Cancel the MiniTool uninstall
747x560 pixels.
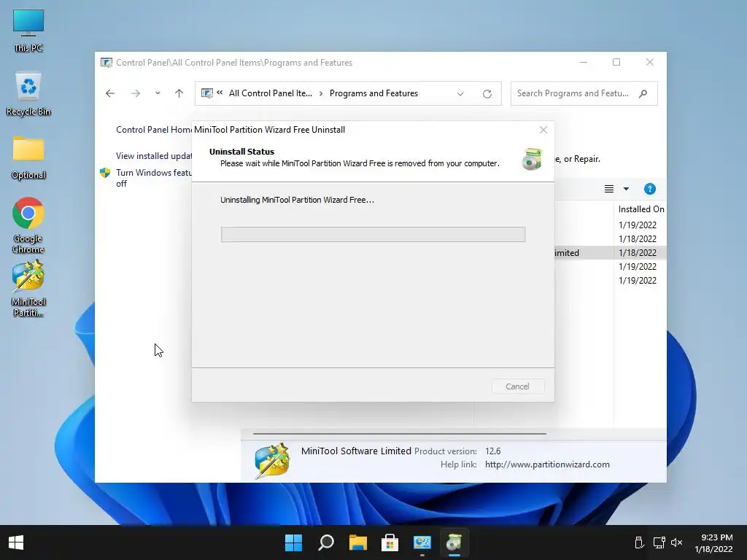point(518,386)
